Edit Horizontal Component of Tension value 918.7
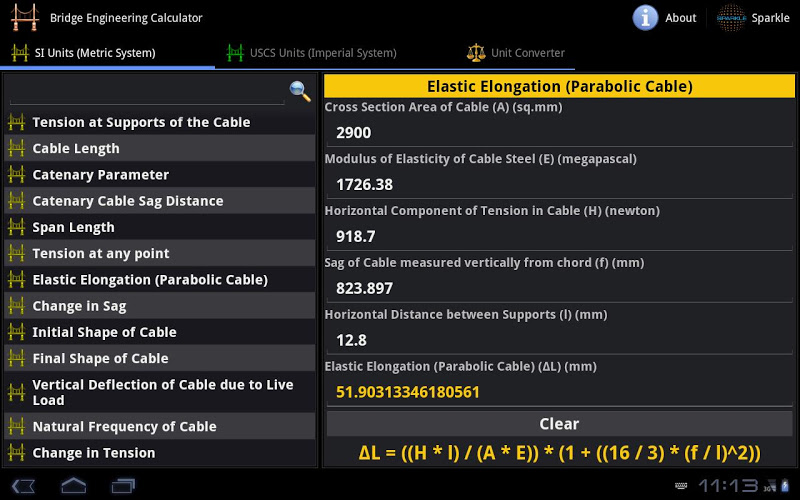 point(559,236)
